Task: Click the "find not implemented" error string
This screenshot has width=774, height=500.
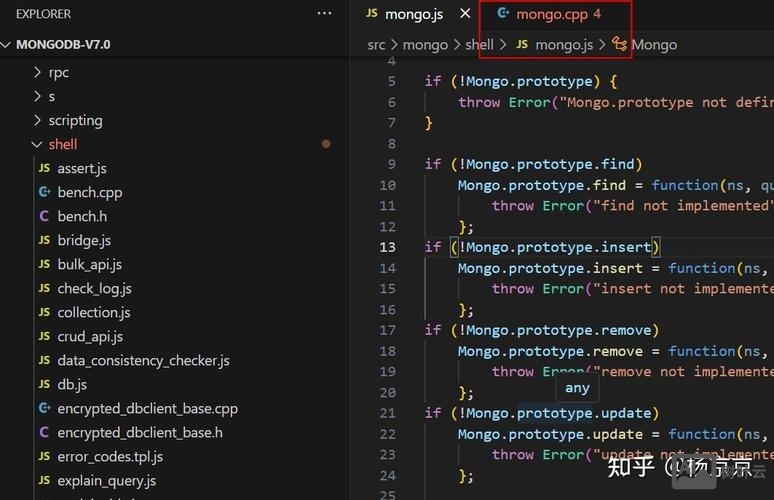Action: click(682, 206)
